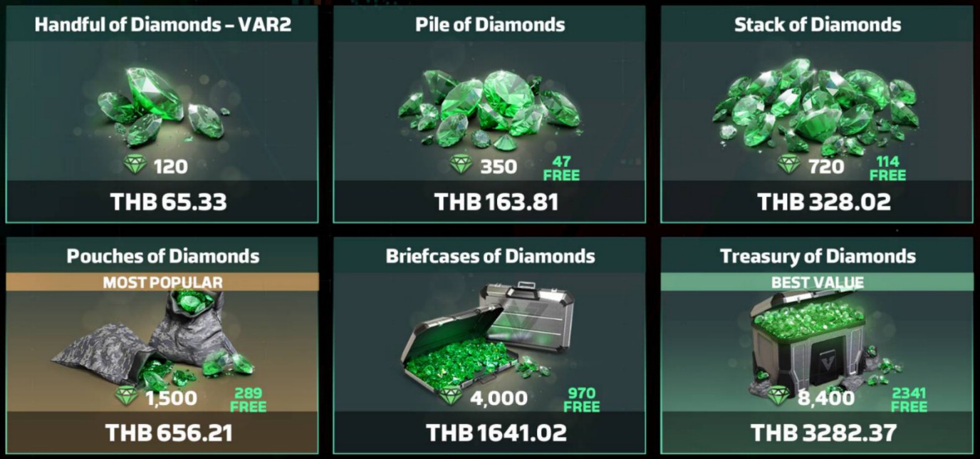The width and height of the screenshot is (980, 459).
Task: Click the diamond icon next to 1,500
Action: tap(127, 396)
